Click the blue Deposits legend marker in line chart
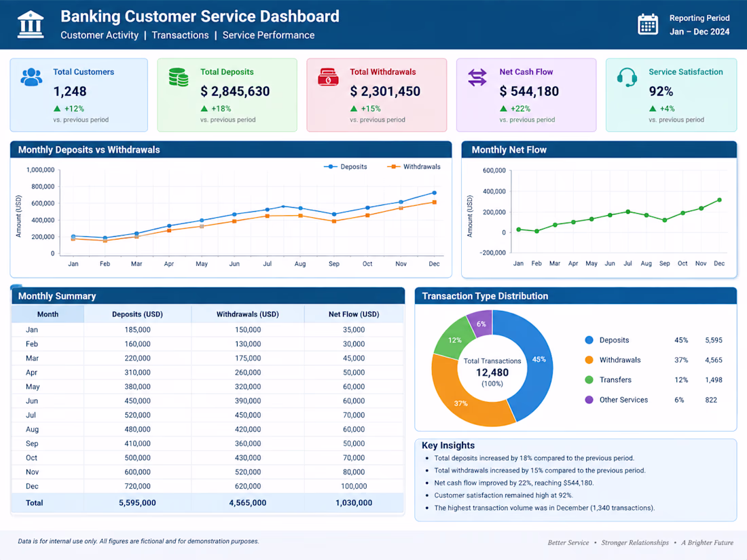Screen dimensions: 747x560 331,167
